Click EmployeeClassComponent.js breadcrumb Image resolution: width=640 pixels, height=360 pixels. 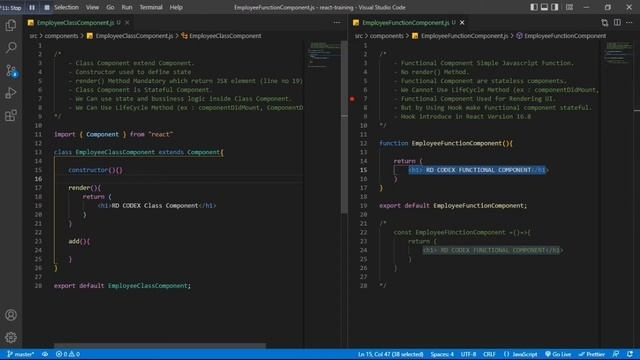(134, 36)
